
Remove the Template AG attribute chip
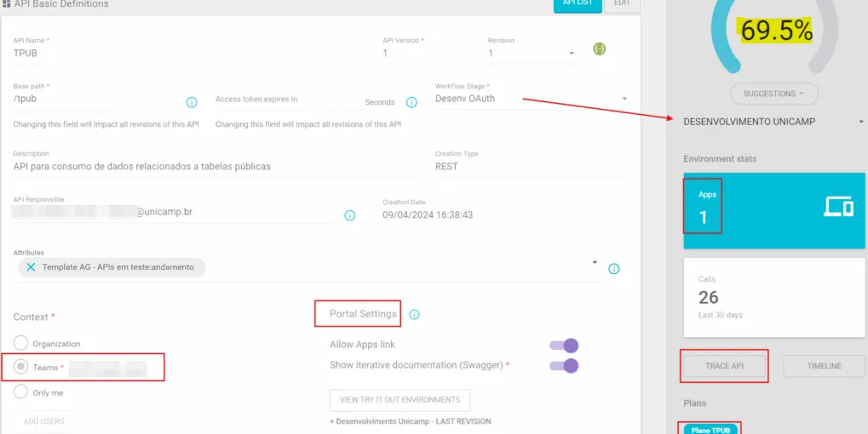tap(31, 267)
